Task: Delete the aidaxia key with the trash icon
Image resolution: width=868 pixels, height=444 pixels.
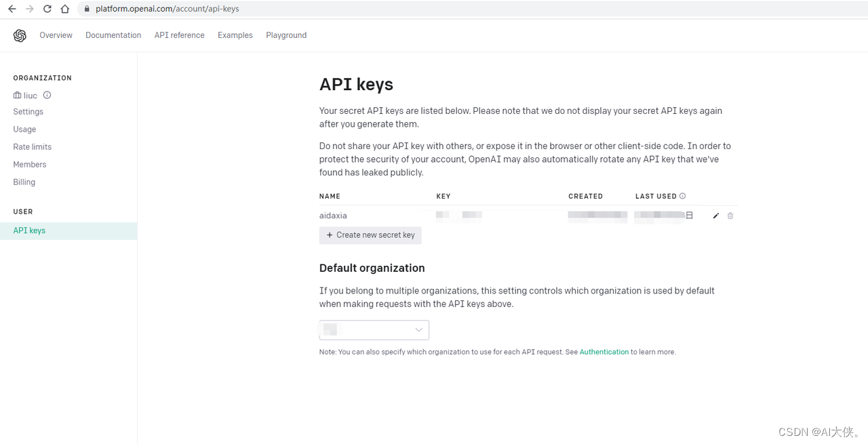Action: coord(730,216)
